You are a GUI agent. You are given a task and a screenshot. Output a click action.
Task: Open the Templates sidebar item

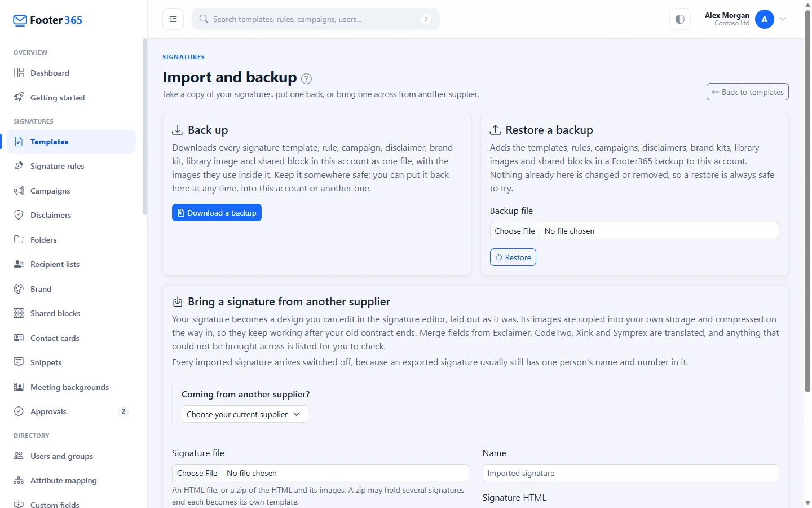(72, 142)
